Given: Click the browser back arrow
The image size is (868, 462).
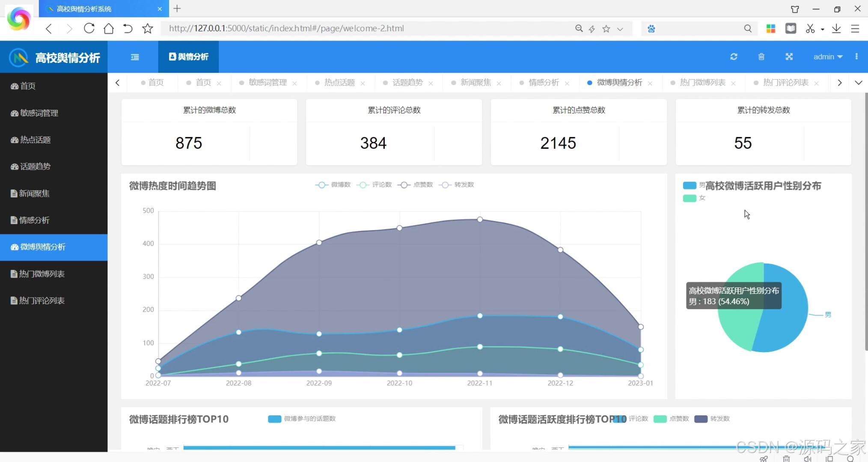Looking at the screenshot, I should [x=49, y=29].
